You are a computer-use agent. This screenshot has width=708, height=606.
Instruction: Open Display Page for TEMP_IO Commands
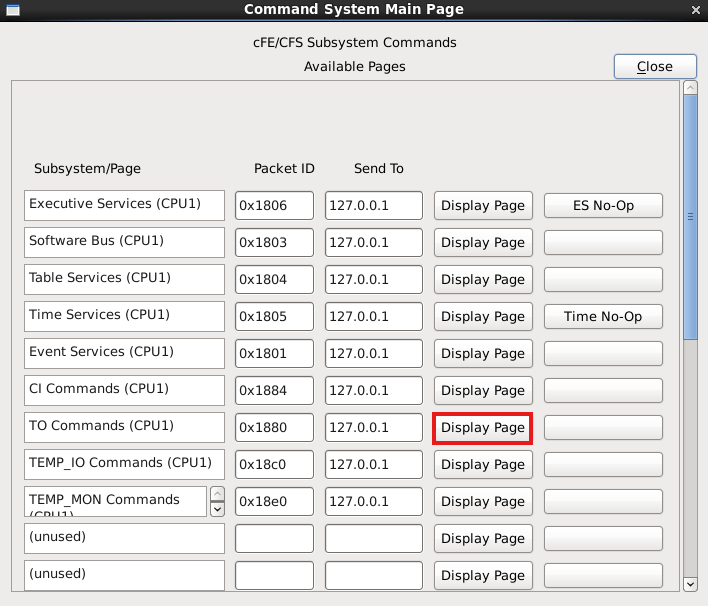pos(482,464)
